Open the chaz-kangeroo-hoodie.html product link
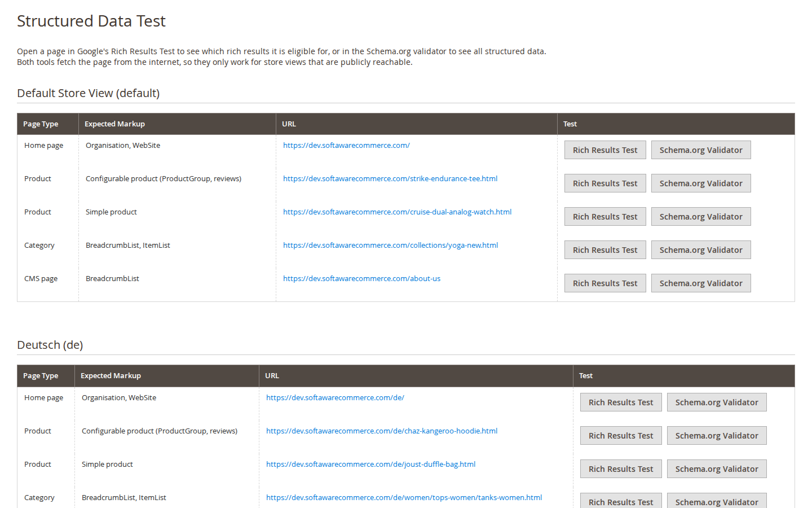Image resolution: width=812 pixels, height=508 pixels. [x=382, y=431]
